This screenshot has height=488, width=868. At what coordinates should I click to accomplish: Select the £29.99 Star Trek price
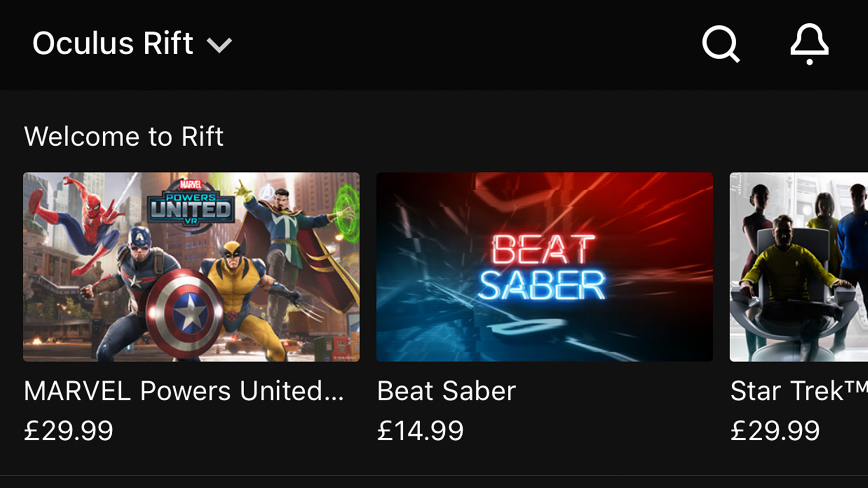(775, 431)
